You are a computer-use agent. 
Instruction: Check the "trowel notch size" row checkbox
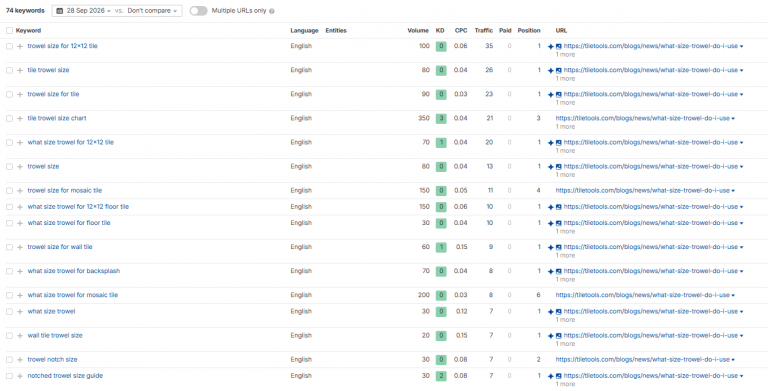9,360
